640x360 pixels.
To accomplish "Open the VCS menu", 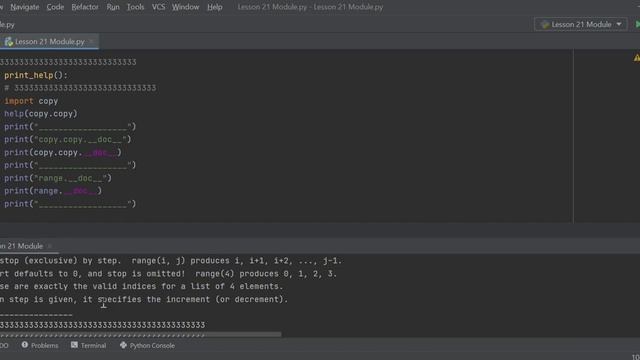I will [x=158, y=7].
